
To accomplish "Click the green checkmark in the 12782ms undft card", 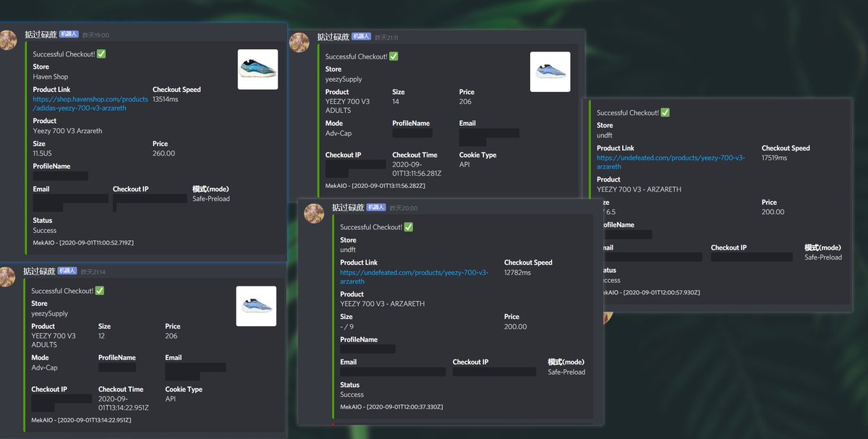I will [x=409, y=227].
